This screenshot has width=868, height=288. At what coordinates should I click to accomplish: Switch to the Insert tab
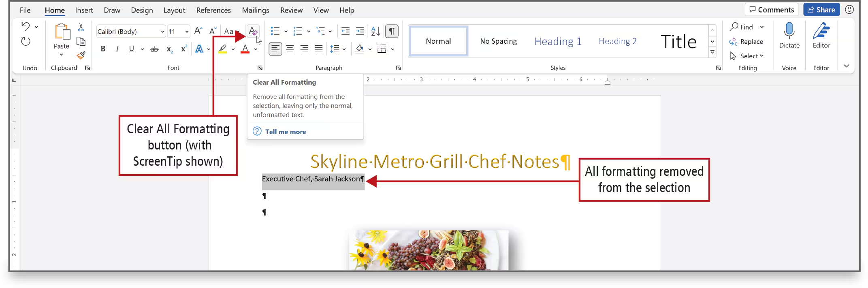point(84,10)
